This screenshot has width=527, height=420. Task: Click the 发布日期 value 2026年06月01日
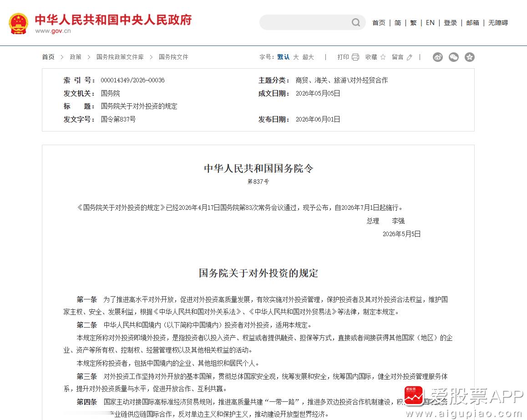tap(318, 119)
